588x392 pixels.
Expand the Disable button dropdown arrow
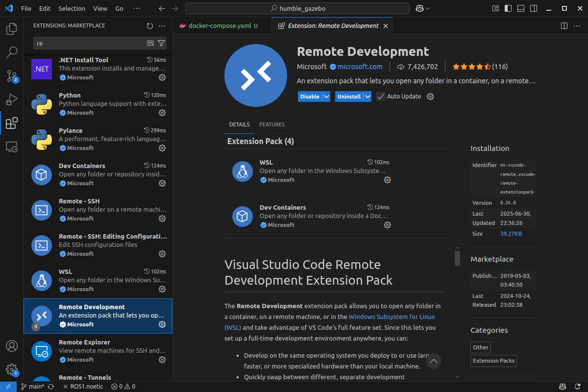click(326, 97)
